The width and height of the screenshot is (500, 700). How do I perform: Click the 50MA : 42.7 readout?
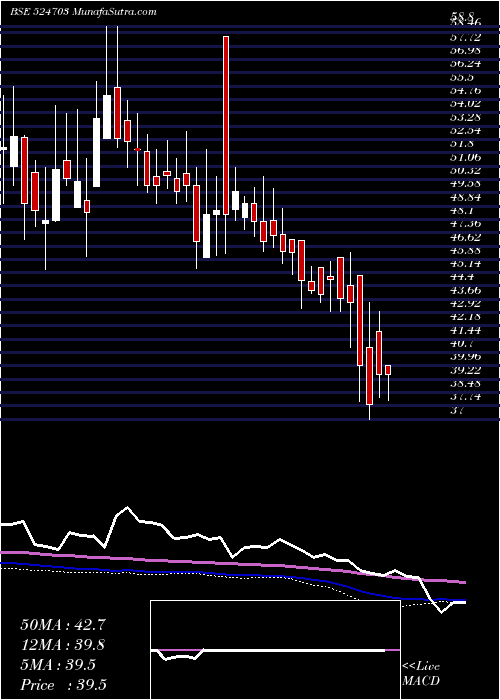coord(63,625)
